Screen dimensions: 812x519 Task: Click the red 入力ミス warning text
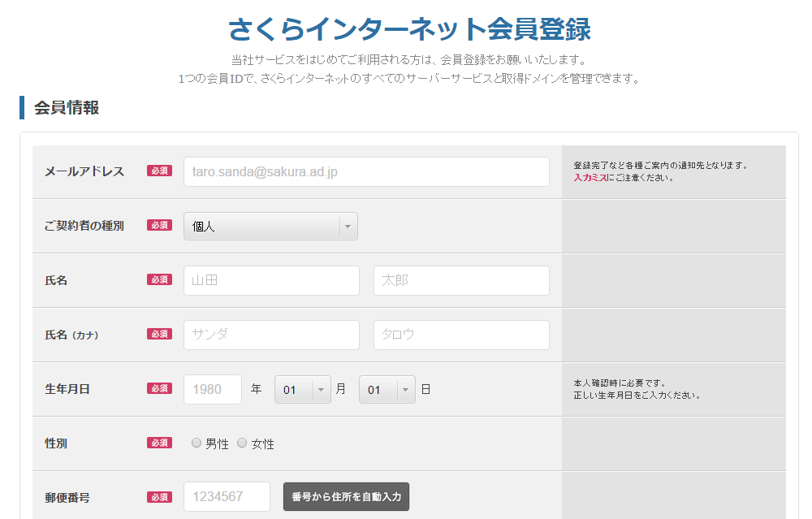click(590, 178)
